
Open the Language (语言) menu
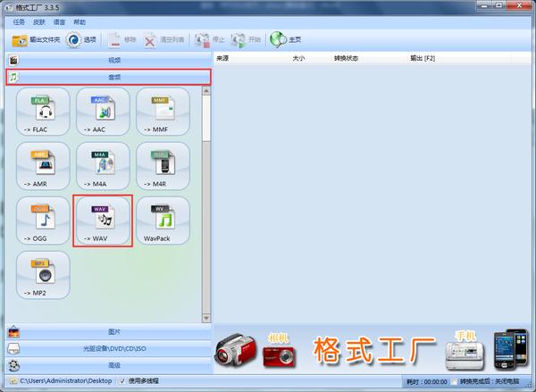coord(59,22)
